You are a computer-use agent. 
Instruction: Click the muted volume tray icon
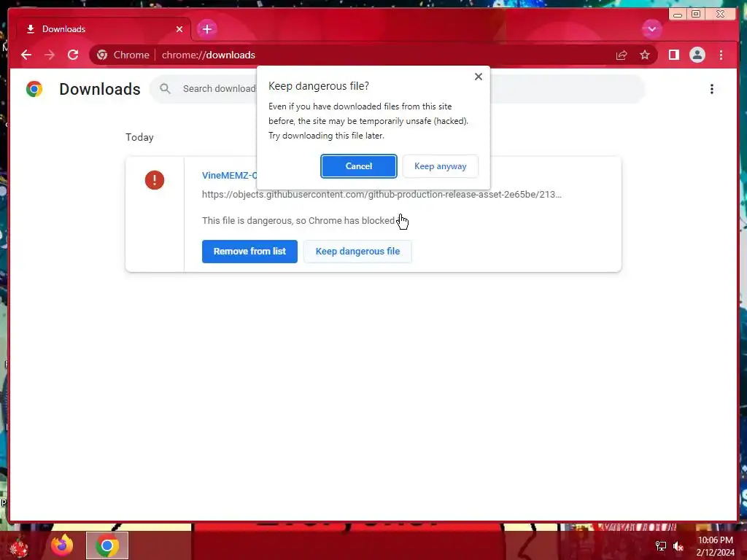click(678, 546)
